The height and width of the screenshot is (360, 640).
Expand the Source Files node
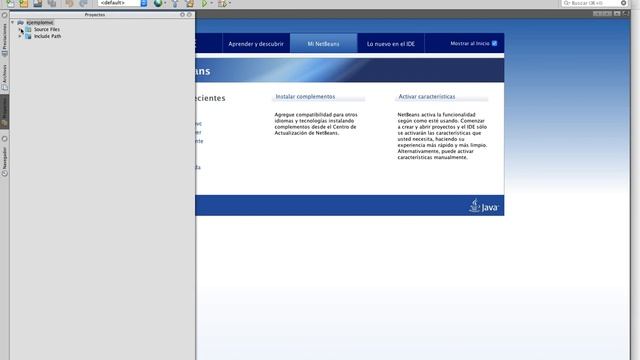20,29
